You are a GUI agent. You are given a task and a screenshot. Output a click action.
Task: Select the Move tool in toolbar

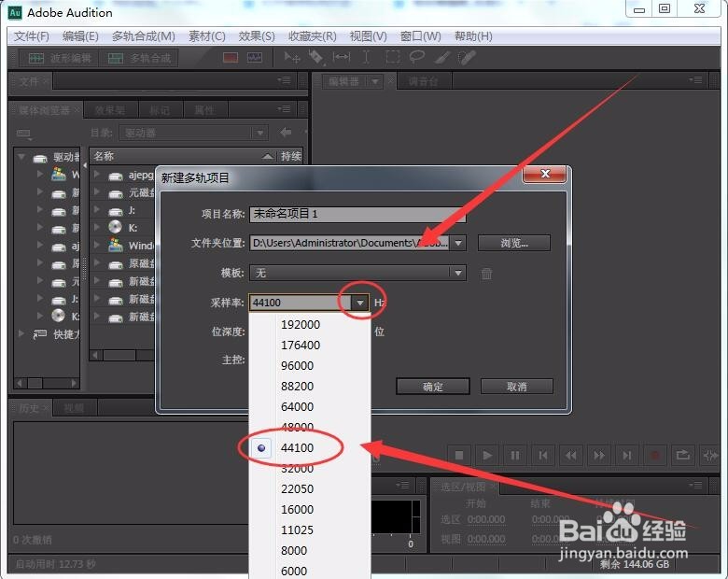pos(292,58)
